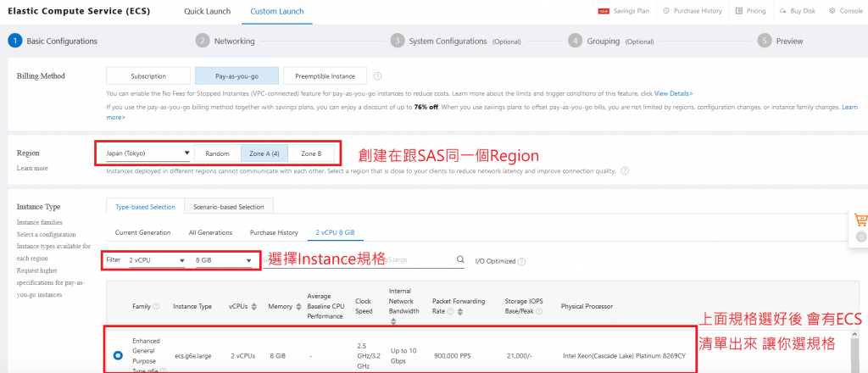Sort by Memory column arrows

click(299, 306)
